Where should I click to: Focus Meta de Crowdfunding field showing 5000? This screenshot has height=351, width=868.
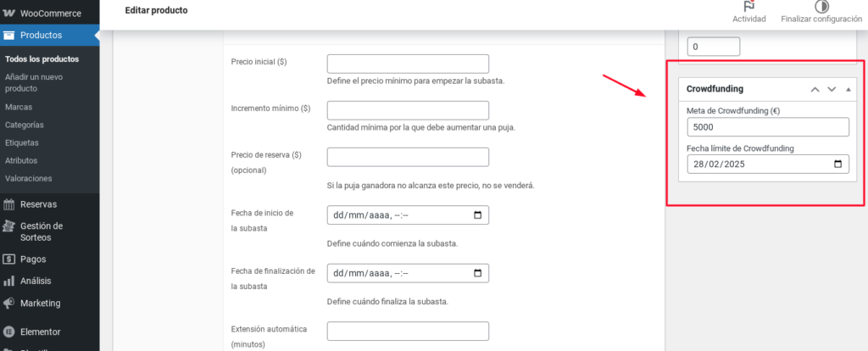tap(768, 127)
